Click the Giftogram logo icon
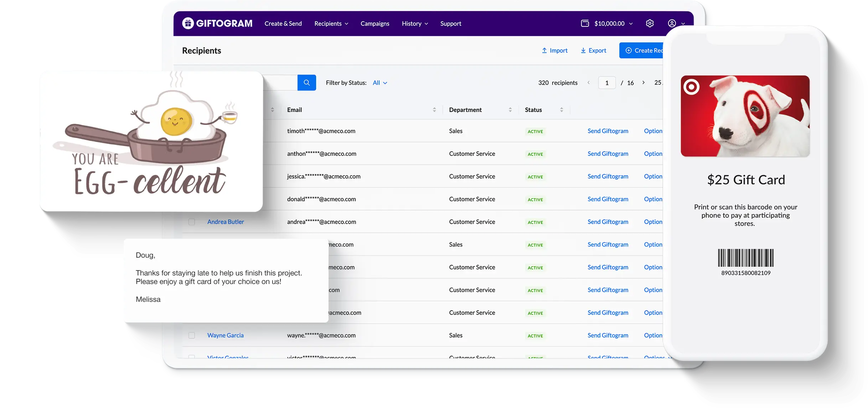Image resolution: width=868 pixels, height=408 pixels. 188,23
